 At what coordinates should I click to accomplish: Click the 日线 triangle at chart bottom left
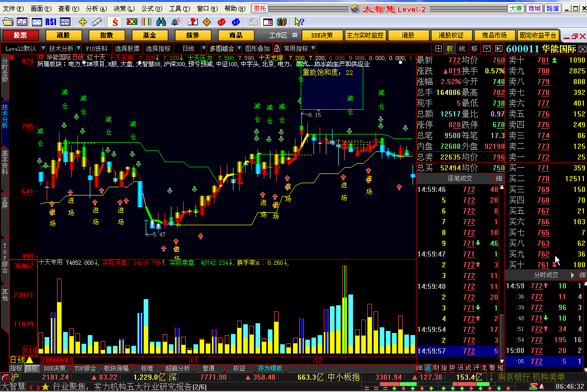tap(29, 360)
